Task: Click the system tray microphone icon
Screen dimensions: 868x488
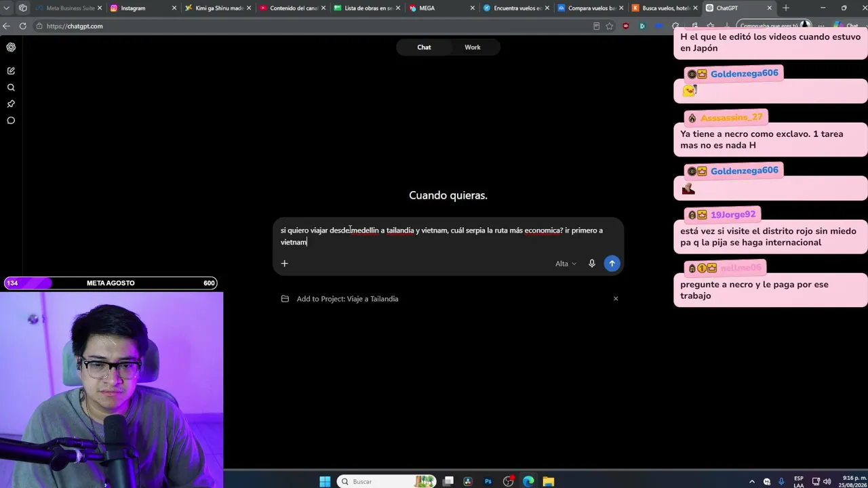Action: pos(781,481)
